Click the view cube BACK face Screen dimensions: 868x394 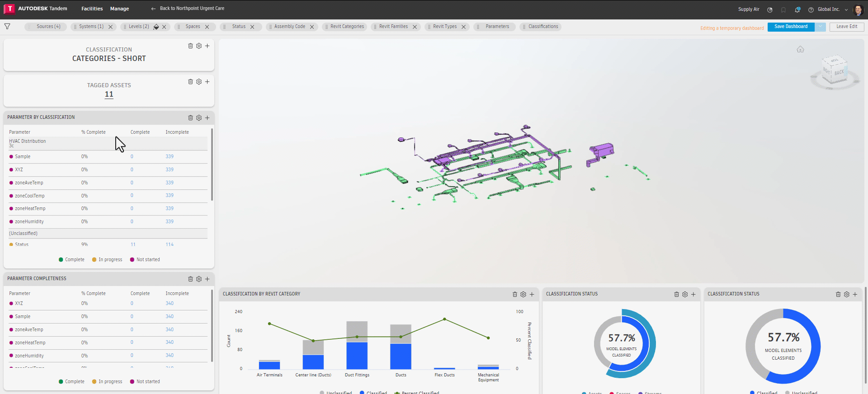point(839,73)
